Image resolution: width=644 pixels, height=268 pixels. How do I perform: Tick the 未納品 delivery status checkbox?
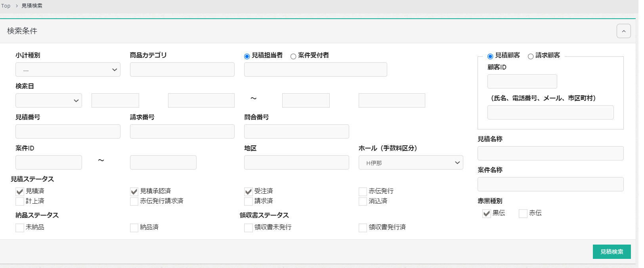(x=20, y=228)
